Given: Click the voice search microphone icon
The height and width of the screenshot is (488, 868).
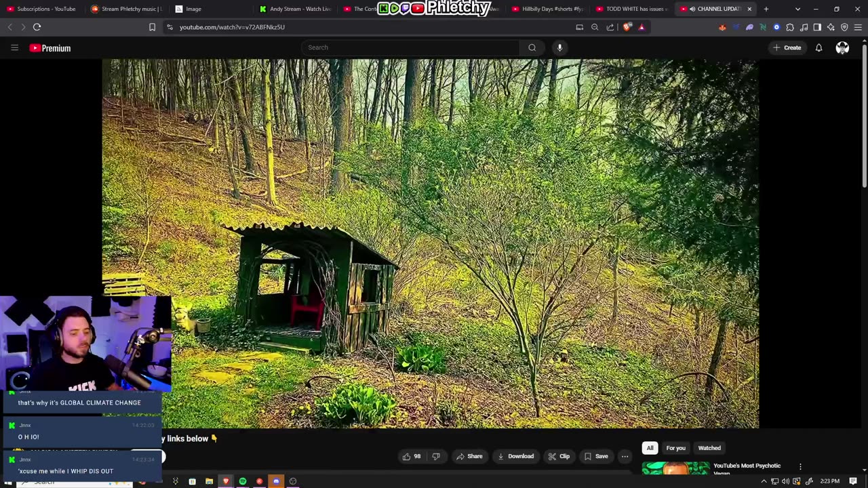Looking at the screenshot, I should click(559, 47).
